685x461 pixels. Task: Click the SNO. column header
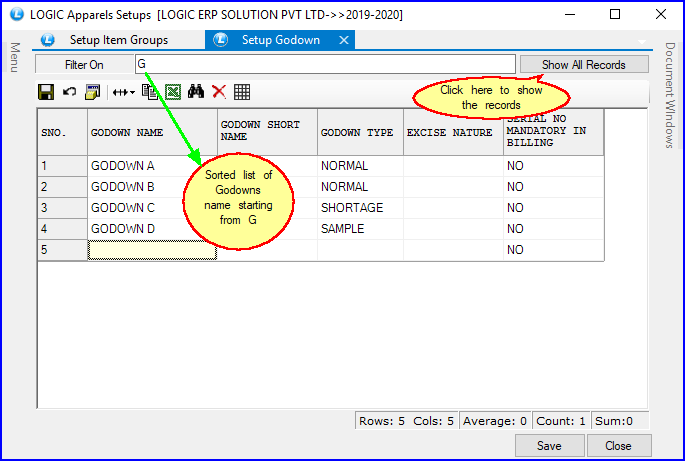click(62, 132)
